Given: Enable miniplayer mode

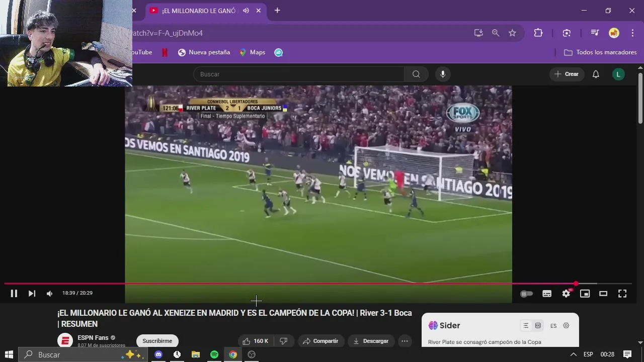Looking at the screenshot, I should (x=585, y=294).
